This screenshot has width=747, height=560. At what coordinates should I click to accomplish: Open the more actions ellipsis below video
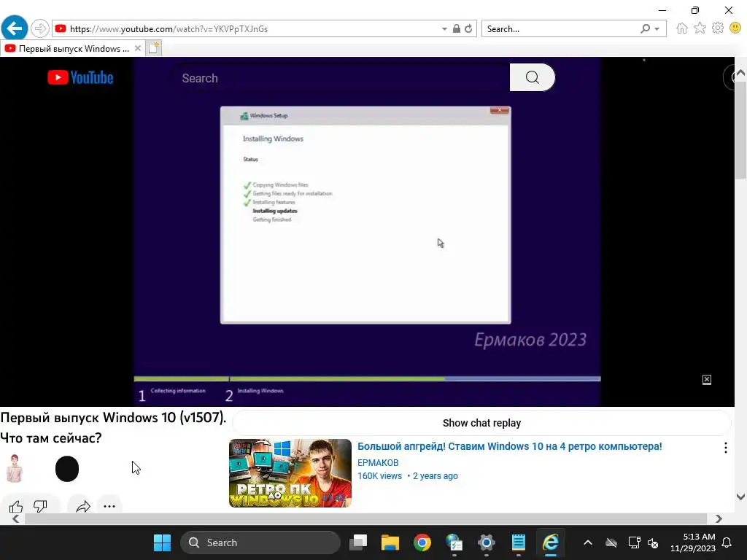109,506
